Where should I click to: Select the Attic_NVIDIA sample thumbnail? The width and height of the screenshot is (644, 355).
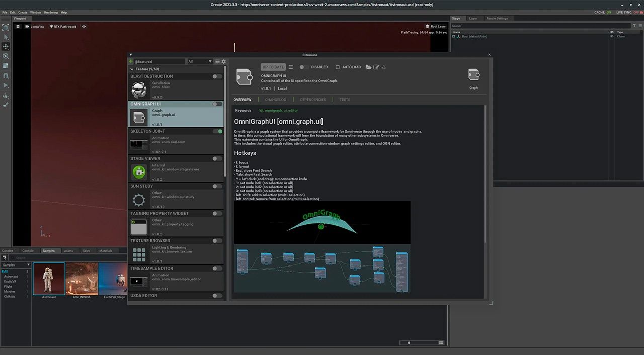click(82, 279)
